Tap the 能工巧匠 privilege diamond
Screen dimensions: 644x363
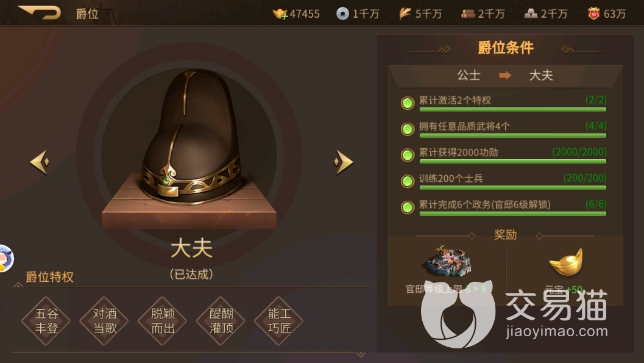coord(279,321)
